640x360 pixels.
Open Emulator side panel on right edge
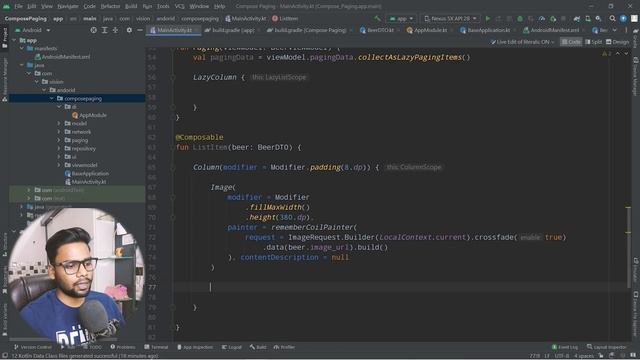[x=636, y=269]
